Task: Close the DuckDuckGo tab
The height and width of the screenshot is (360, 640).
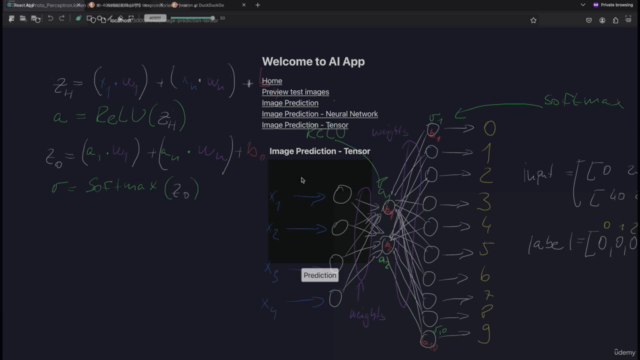Action: click(x=244, y=5)
